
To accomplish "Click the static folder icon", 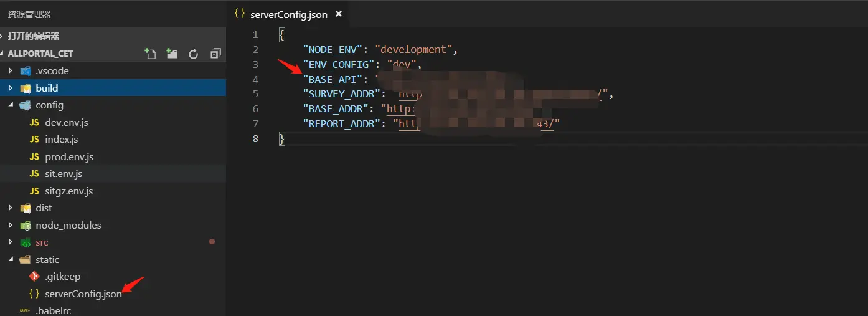I will (26, 260).
